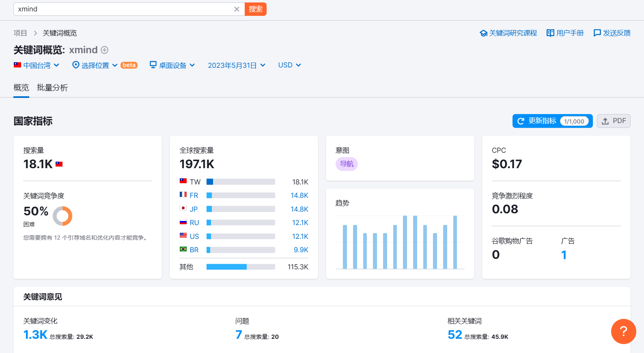644x353 pixels.
Task: Click the refresh icon on update metrics
Action: pos(521,121)
